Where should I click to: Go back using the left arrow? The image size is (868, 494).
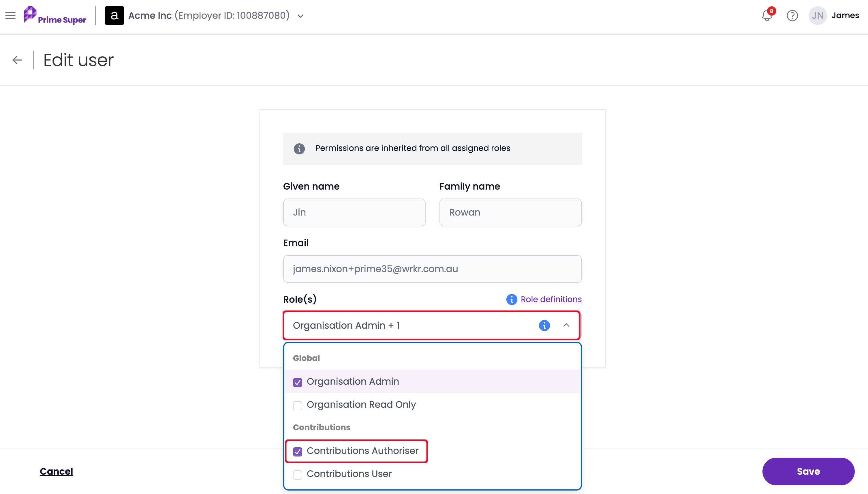pyautogui.click(x=17, y=60)
